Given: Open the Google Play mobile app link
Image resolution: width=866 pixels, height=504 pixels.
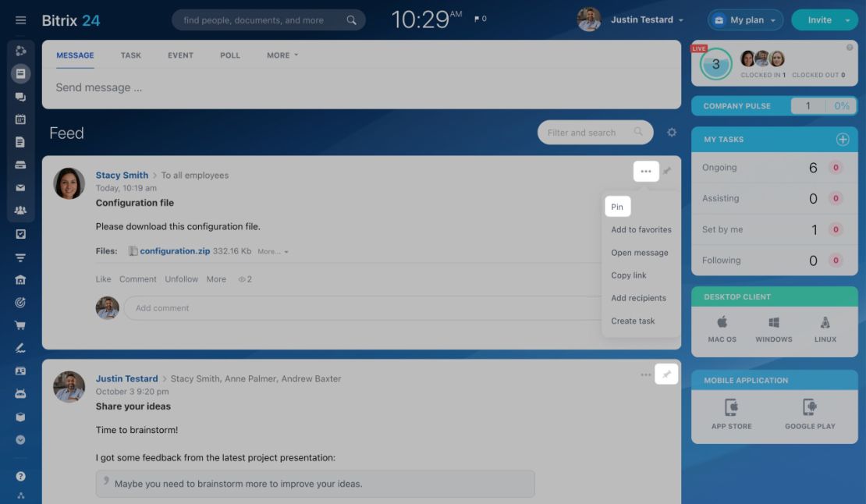Looking at the screenshot, I should point(811,414).
